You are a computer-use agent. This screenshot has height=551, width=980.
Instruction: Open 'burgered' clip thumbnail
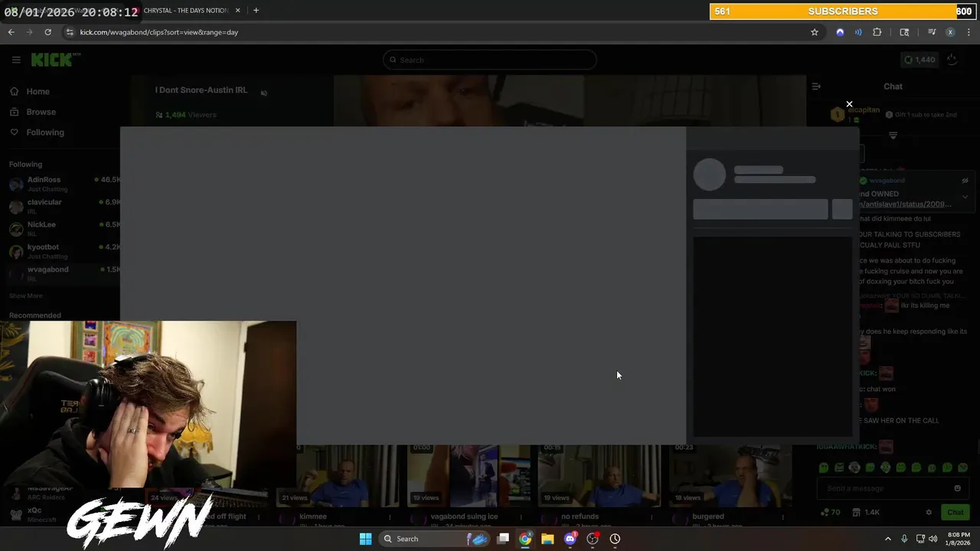730,475
